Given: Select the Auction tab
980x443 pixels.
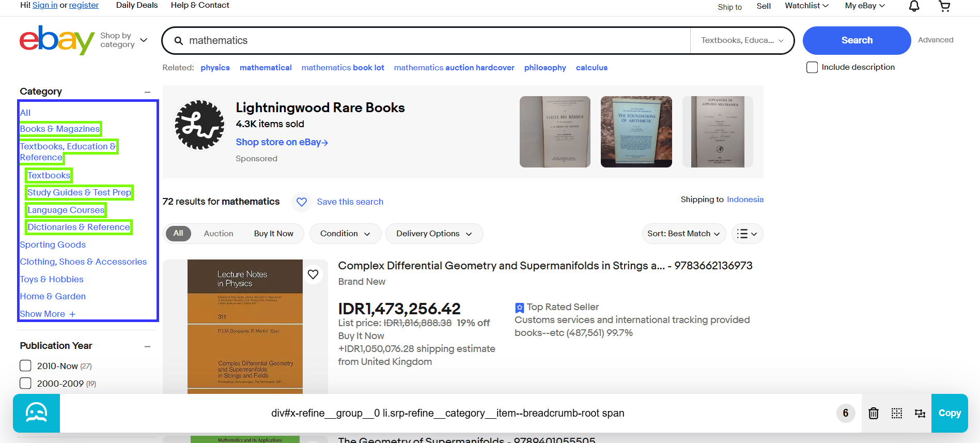Looking at the screenshot, I should point(219,234).
